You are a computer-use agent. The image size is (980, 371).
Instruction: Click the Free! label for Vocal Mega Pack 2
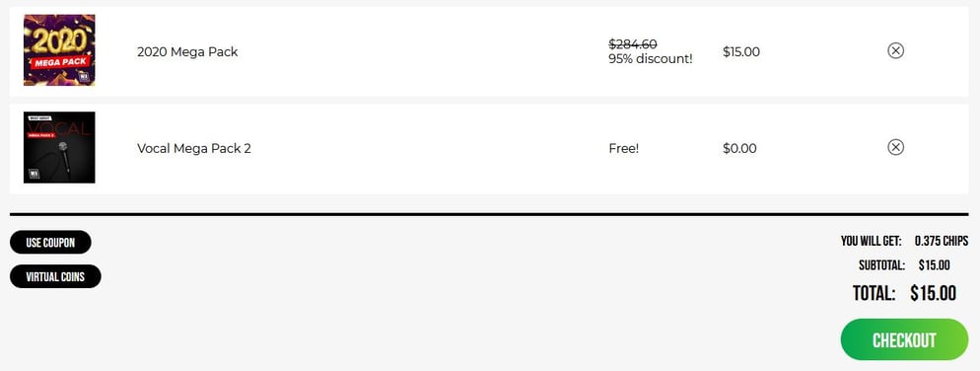click(x=624, y=149)
